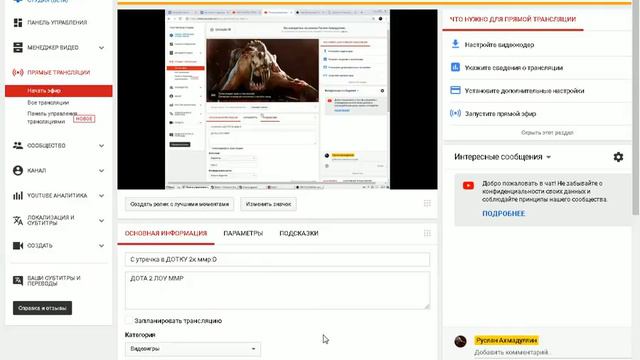Click the Канал account icon
The width and height of the screenshot is (640, 360).
coord(18,170)
